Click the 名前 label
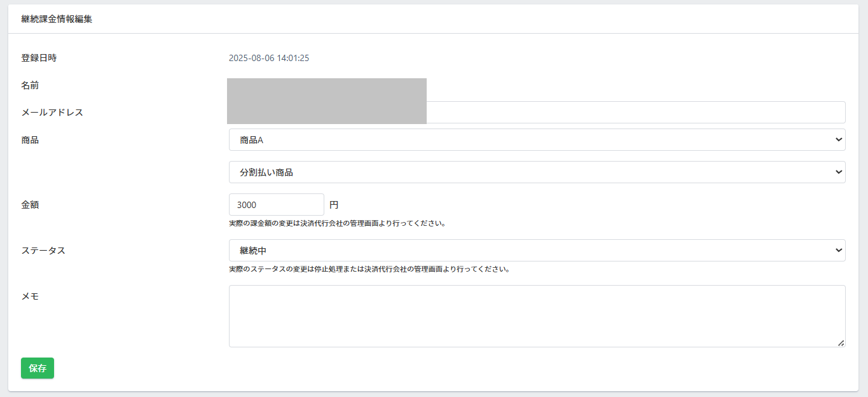The height and width of the screenshot is (397, 868). click(30, 85)
